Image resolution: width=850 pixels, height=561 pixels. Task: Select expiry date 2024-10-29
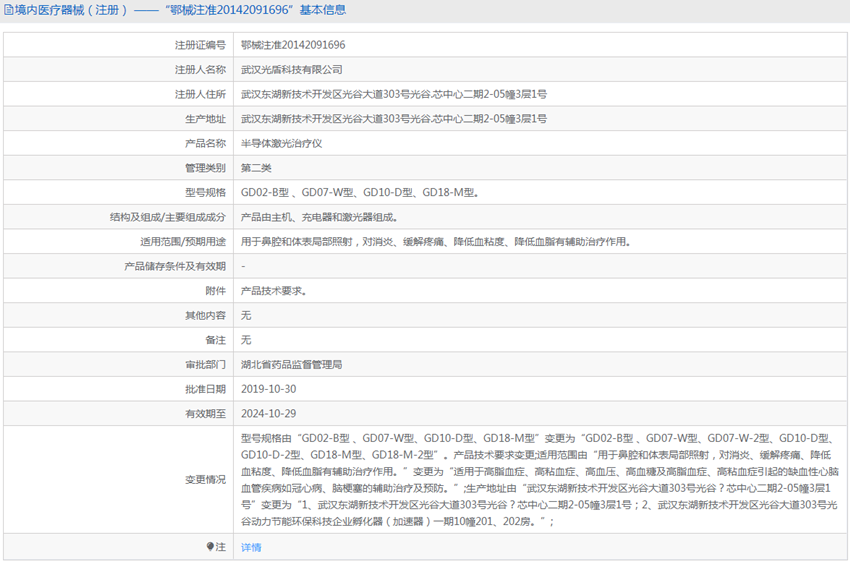click(268, 414)
